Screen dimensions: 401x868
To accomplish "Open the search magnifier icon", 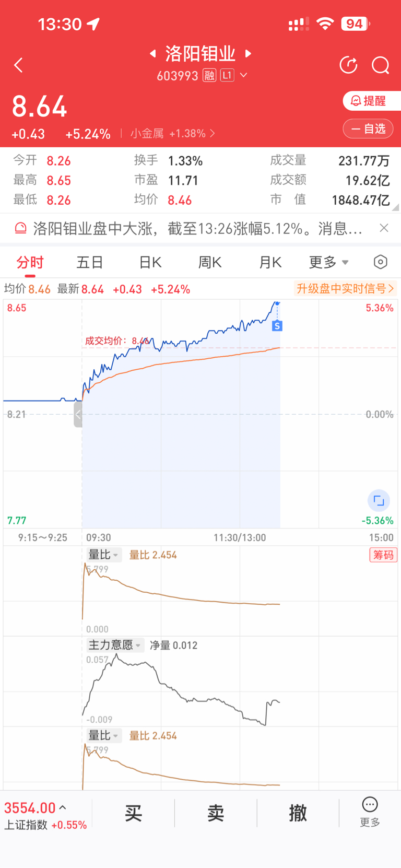I will pos(380,65).
